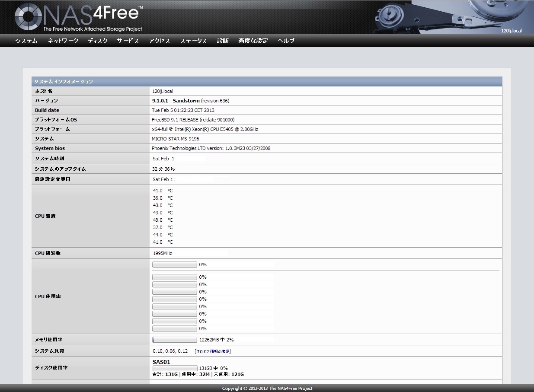Click the プロセス情報の表示 link
534x392 pixels.
pos(213,351)
